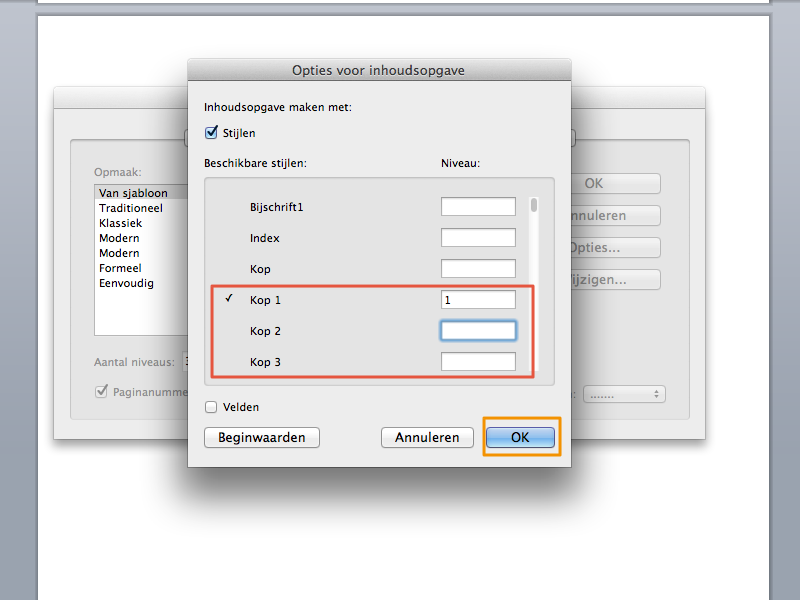Click Annuleren in the options dialog
This screenshot has width=800, height=600.
427,437
